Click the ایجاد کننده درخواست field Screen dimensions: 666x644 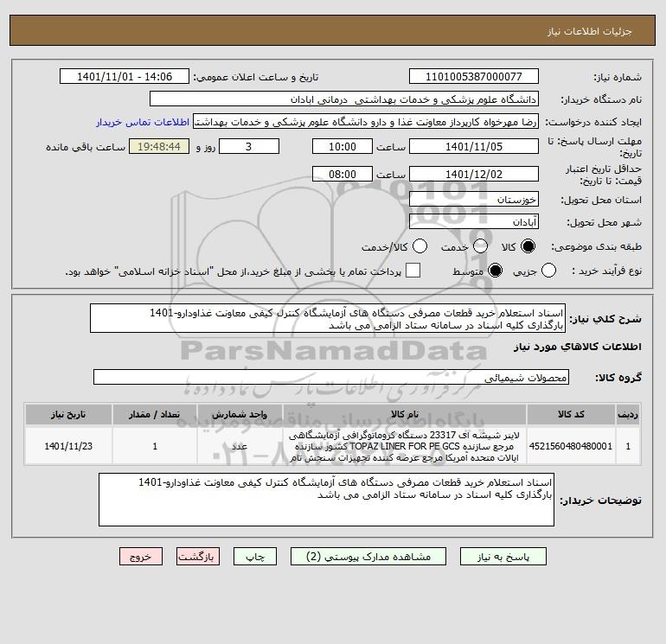tap(366, 122)
